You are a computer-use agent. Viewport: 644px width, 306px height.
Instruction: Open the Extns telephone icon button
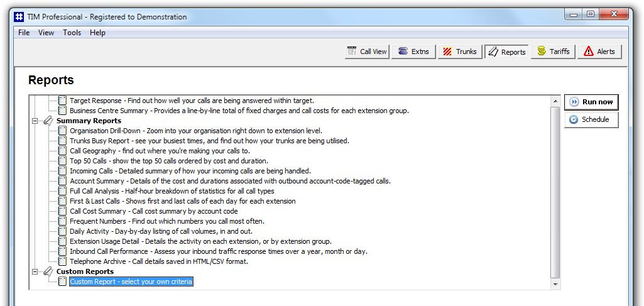[413, 52]
